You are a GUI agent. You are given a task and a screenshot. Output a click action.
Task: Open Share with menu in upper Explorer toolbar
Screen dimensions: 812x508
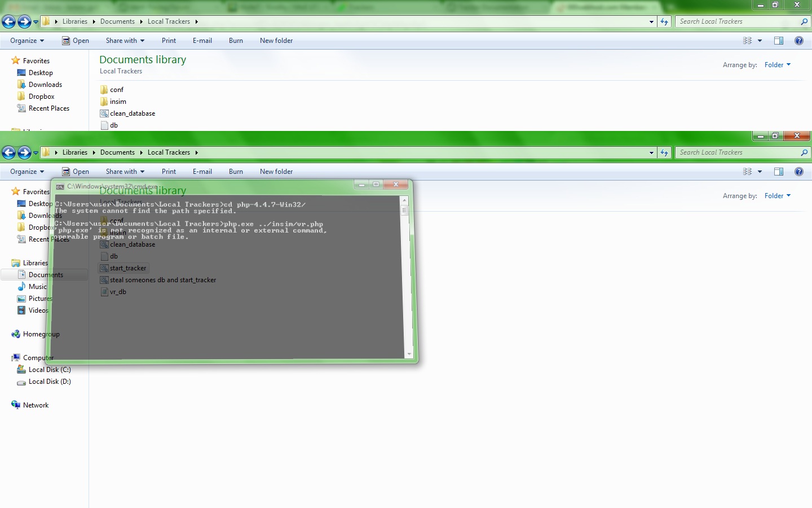(x=125, y=41)
